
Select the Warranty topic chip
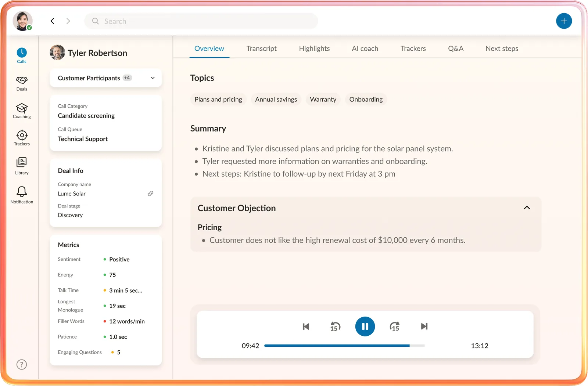coord(323,100)
